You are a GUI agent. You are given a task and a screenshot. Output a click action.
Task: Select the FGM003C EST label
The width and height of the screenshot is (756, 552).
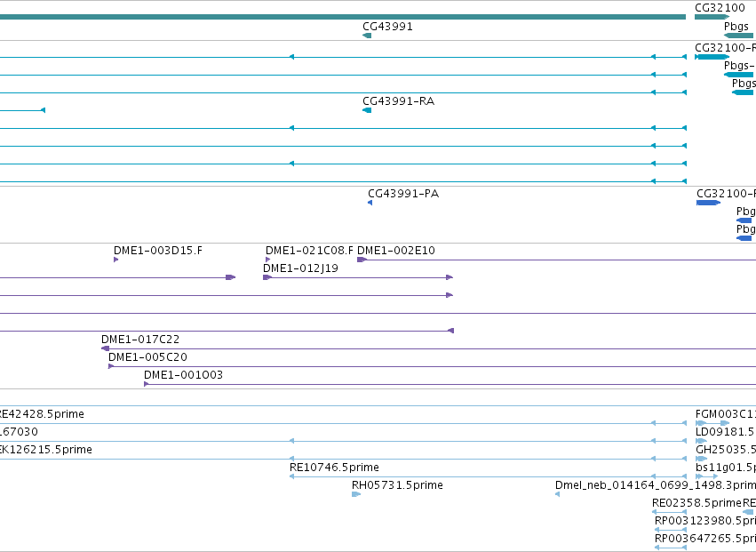pos(726,414)
